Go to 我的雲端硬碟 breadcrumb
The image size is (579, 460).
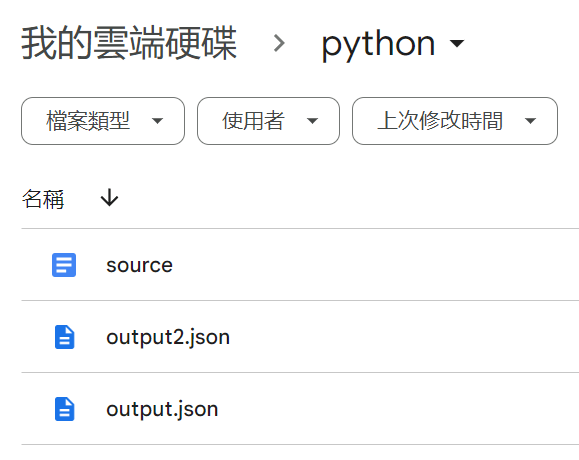pos(129,43)
